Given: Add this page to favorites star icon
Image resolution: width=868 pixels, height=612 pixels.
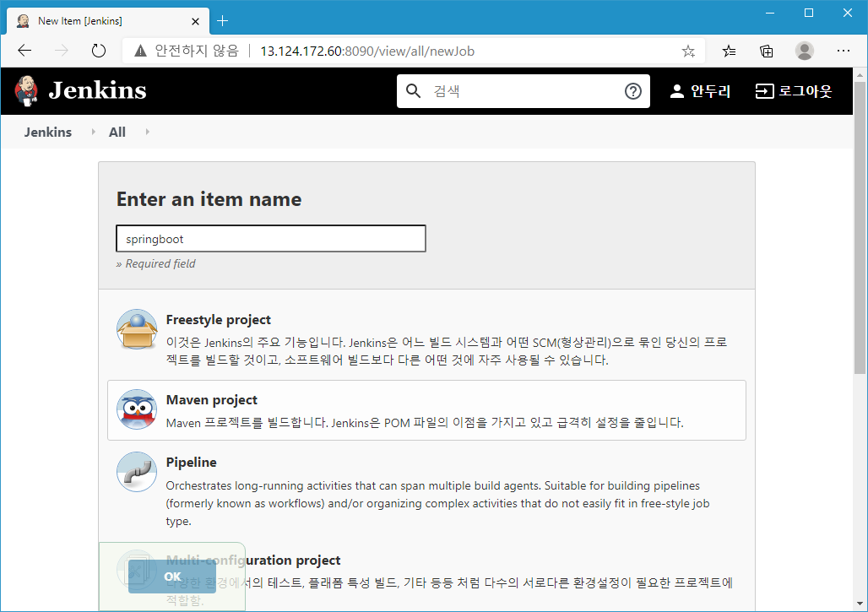Looking at the screenshot, I should (x=688, y=51).
